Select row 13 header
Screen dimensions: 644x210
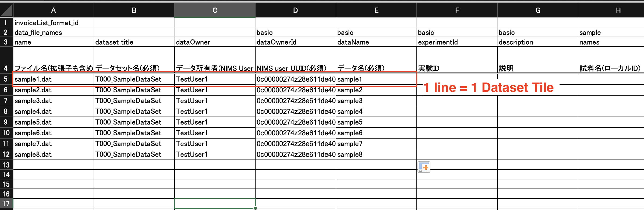(x=6, y=165)
